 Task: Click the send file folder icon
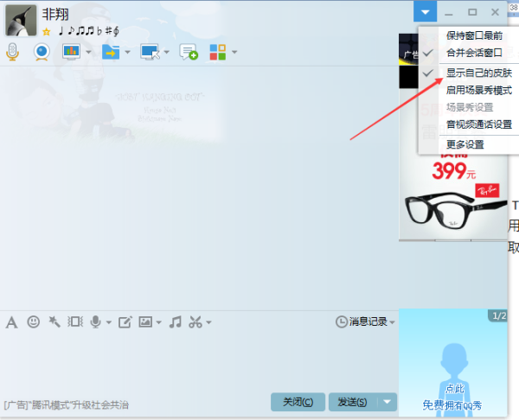click(110, 52)
